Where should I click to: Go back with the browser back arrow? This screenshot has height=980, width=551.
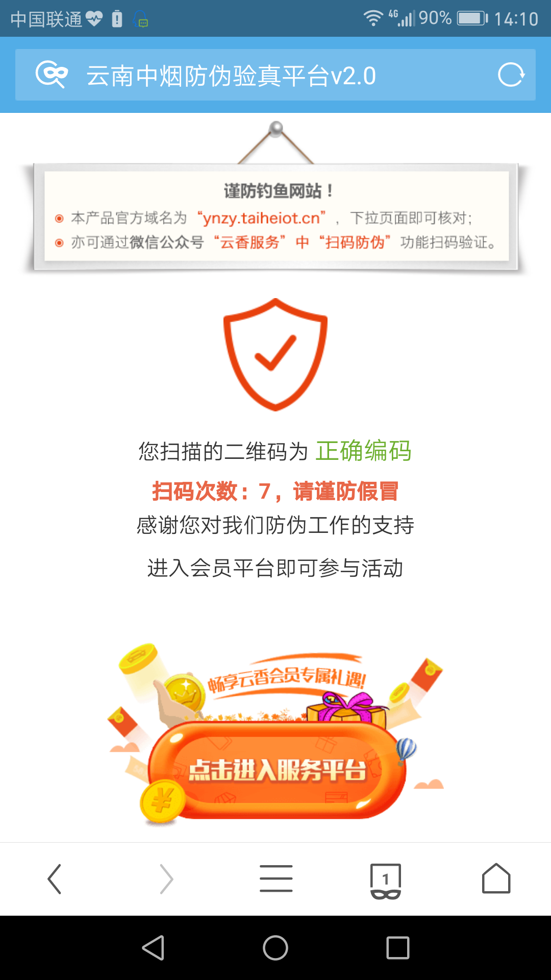point(54,879)
